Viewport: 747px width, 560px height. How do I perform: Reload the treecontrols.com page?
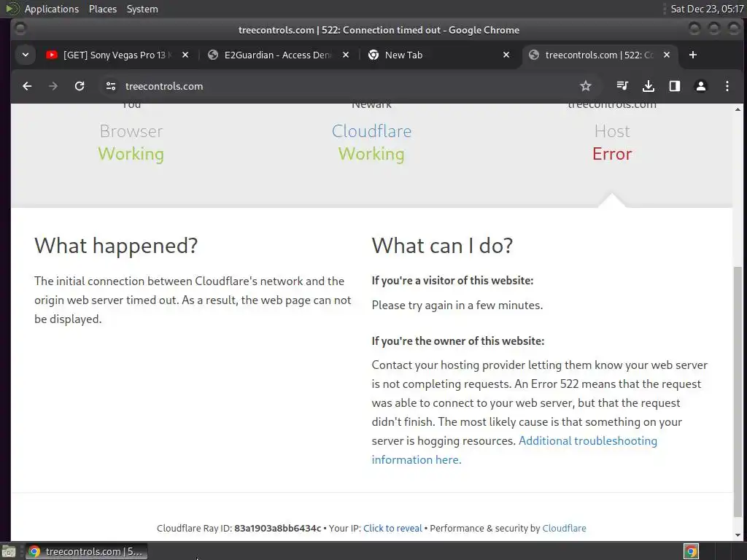coord(80,86)
